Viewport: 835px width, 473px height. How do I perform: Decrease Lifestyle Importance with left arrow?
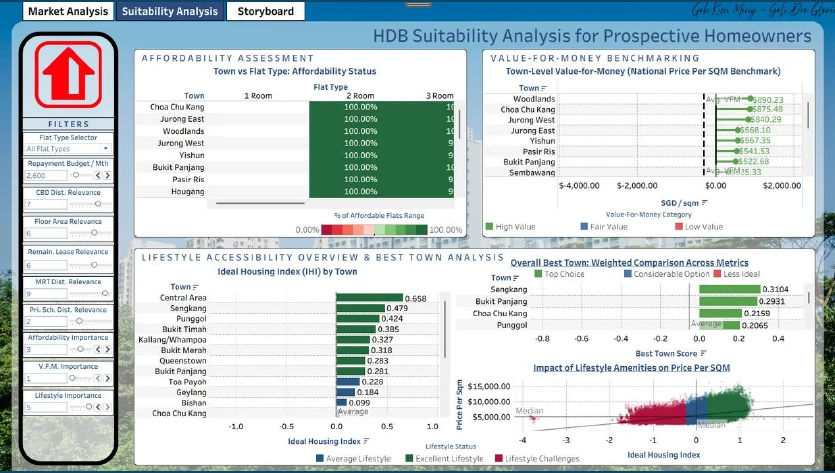point(98,407)
